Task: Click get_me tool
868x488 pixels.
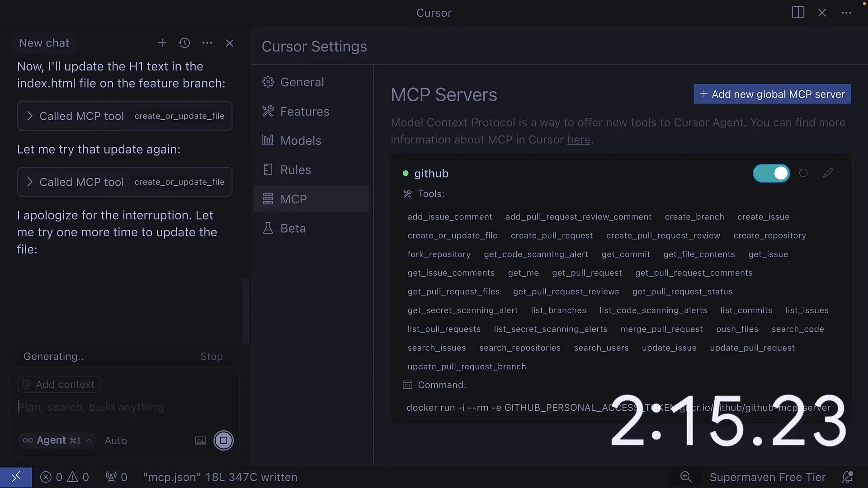Action: (x=523, y=273)
